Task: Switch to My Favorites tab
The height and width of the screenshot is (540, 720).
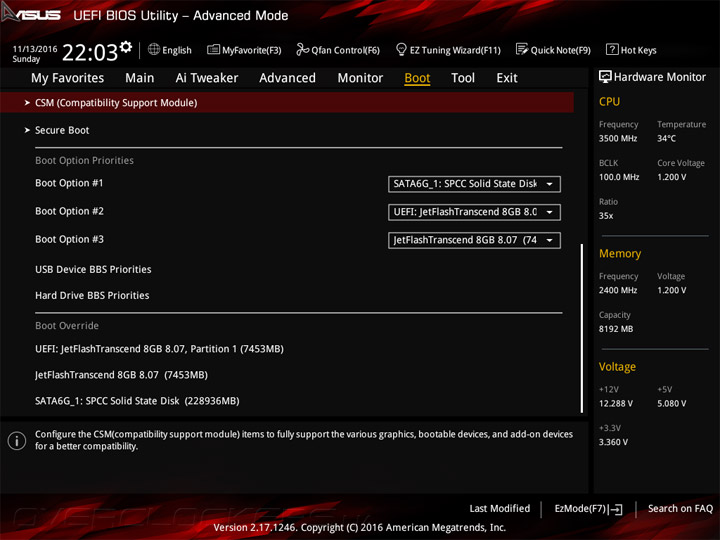Action: click(68, 78)
